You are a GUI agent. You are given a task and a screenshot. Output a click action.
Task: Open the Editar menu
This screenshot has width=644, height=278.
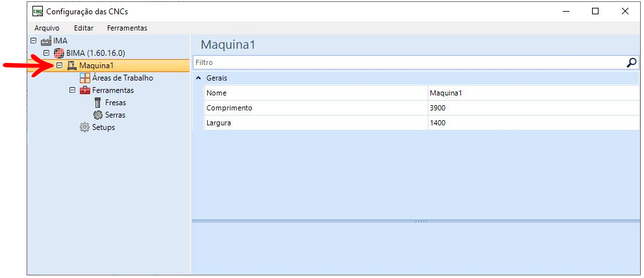coord(84,28)
